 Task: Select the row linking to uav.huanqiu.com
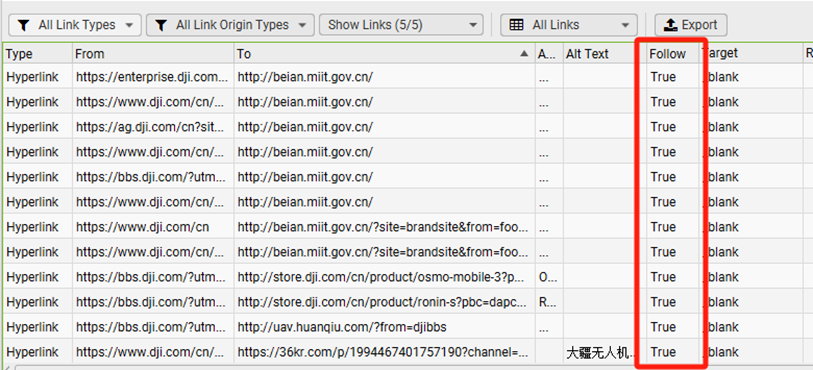click(x=408, y=327)
